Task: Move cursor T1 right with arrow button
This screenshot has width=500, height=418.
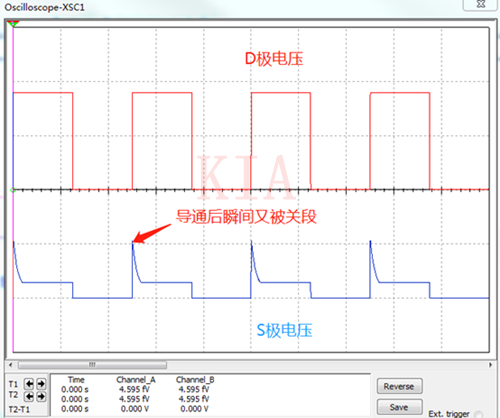Action: pyautogui.click(x=41, y=384)
